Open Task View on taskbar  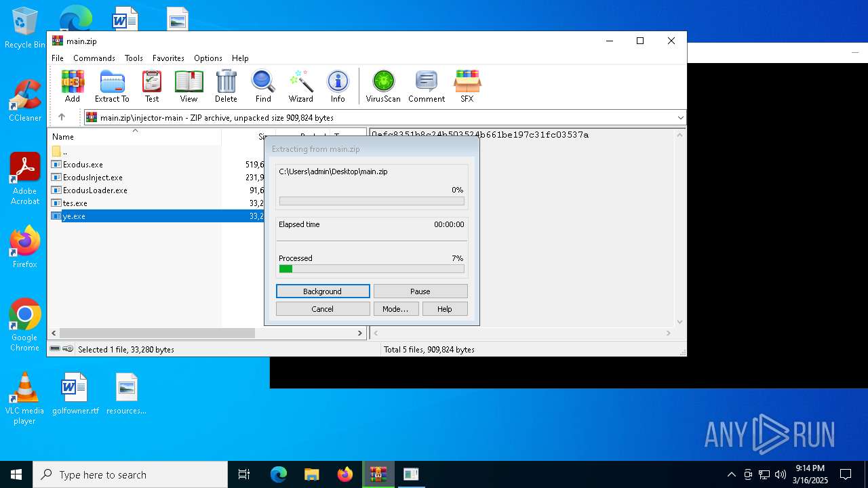coord(244,474)
